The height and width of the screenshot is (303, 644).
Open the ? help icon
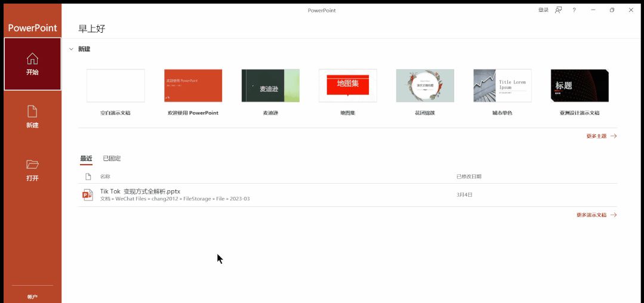(x=574, y=10)
